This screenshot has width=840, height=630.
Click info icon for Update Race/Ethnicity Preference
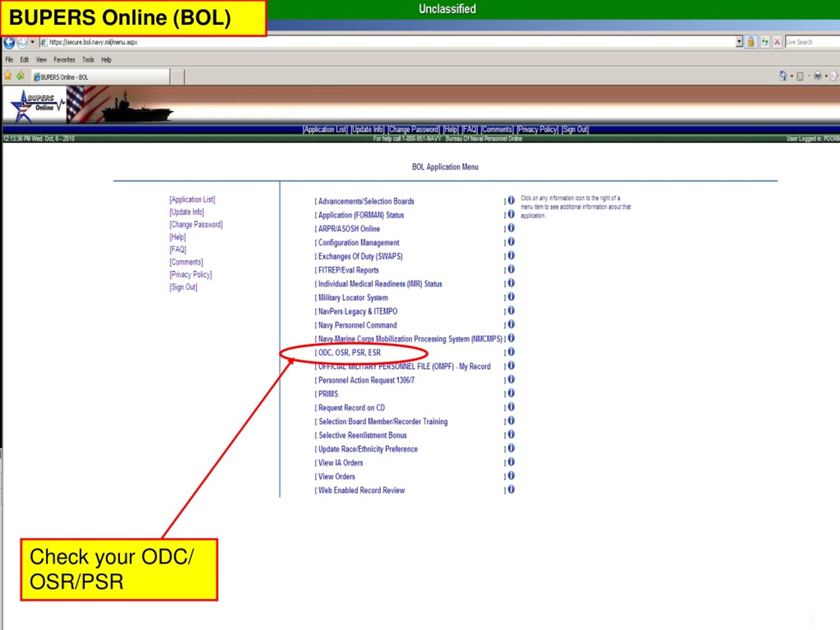511,448
